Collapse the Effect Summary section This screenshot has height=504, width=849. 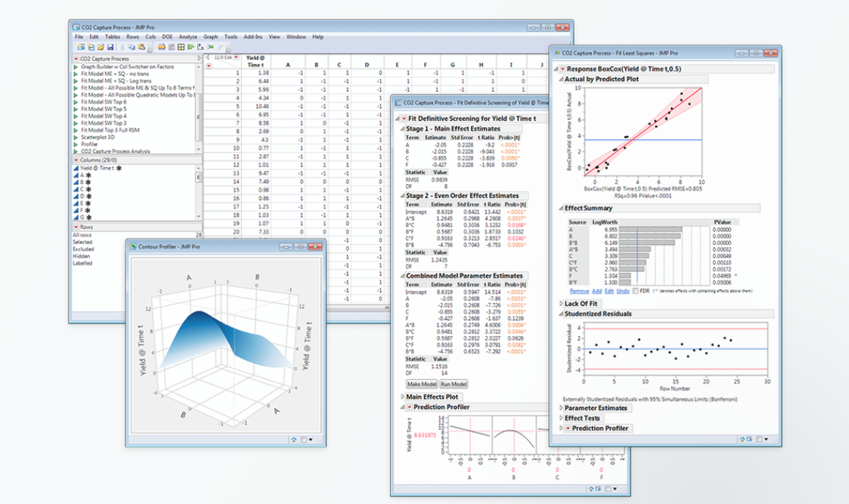point(561,208)
